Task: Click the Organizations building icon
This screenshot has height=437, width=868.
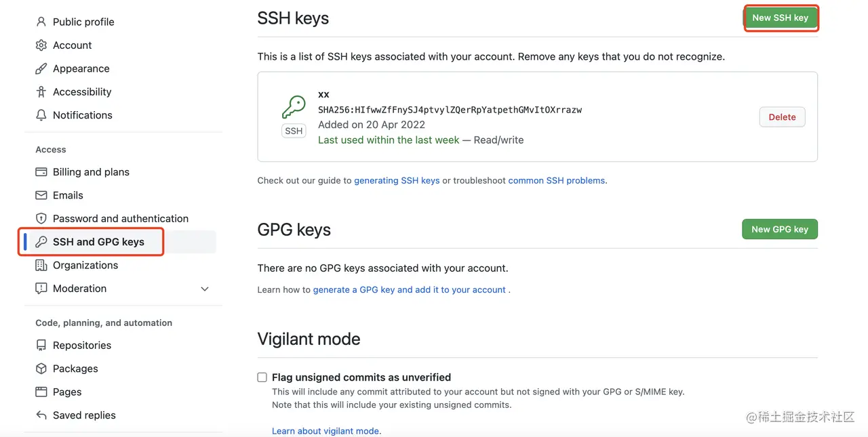Action: [41, 265]
